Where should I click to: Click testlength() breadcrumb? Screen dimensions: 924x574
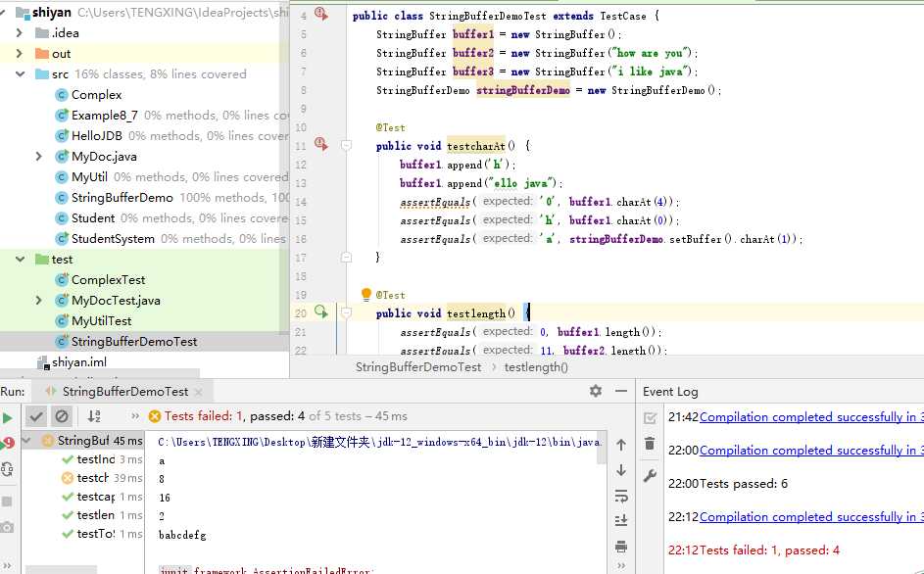coord(536,367)
